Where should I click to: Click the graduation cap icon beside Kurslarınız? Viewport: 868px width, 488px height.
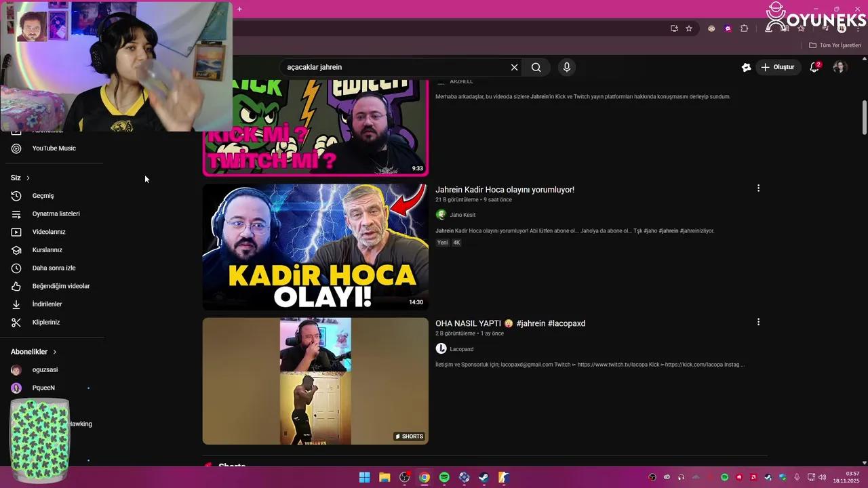(16, 250)
